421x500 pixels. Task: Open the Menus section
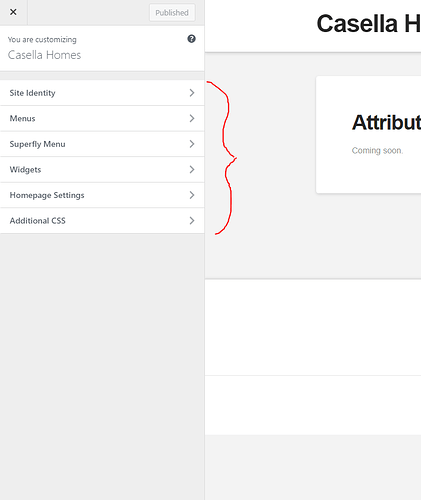[102, 119]
